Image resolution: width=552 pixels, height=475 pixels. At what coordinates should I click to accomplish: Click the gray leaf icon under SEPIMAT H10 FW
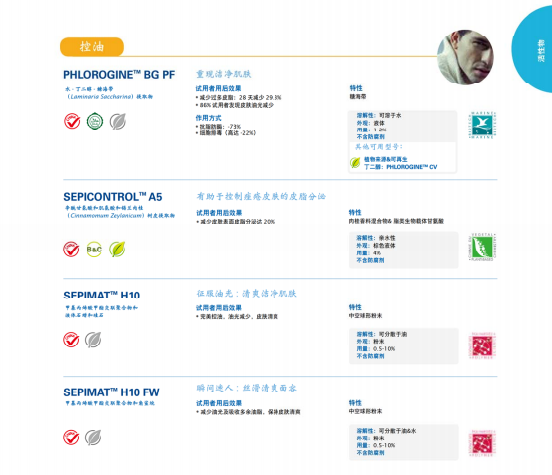click(x=93, y=437)
